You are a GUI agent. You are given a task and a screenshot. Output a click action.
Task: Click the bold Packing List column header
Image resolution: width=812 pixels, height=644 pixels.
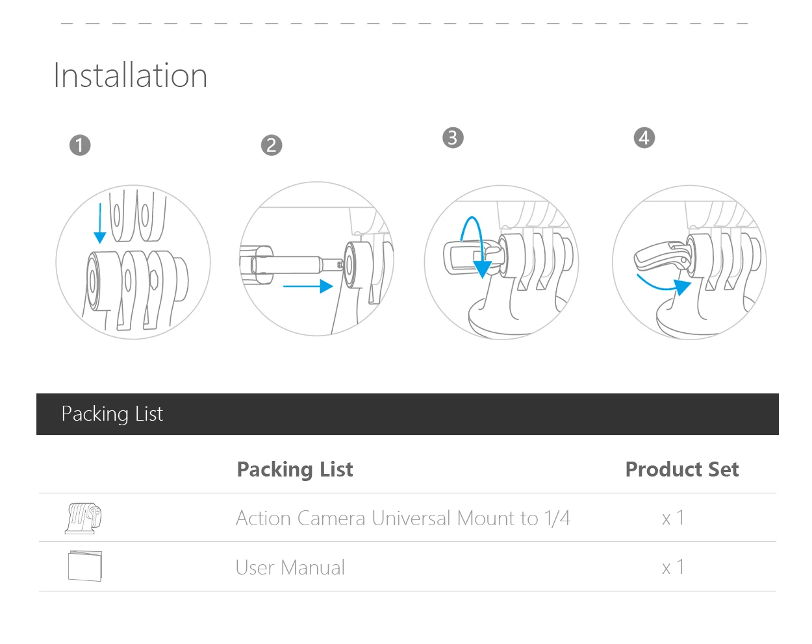pyautogui.click(x=295, y=469)
